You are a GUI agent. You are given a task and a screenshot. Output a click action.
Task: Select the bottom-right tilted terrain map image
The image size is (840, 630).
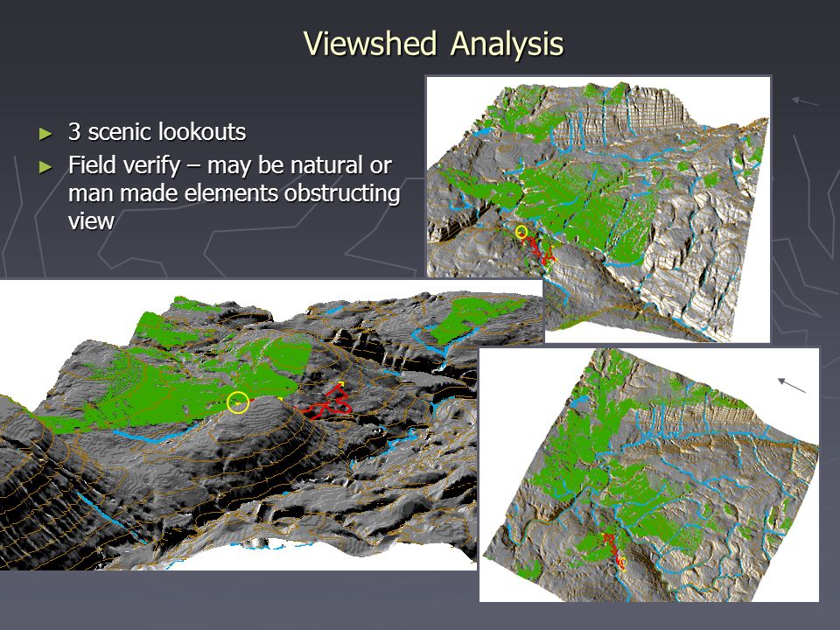[648, 474]
